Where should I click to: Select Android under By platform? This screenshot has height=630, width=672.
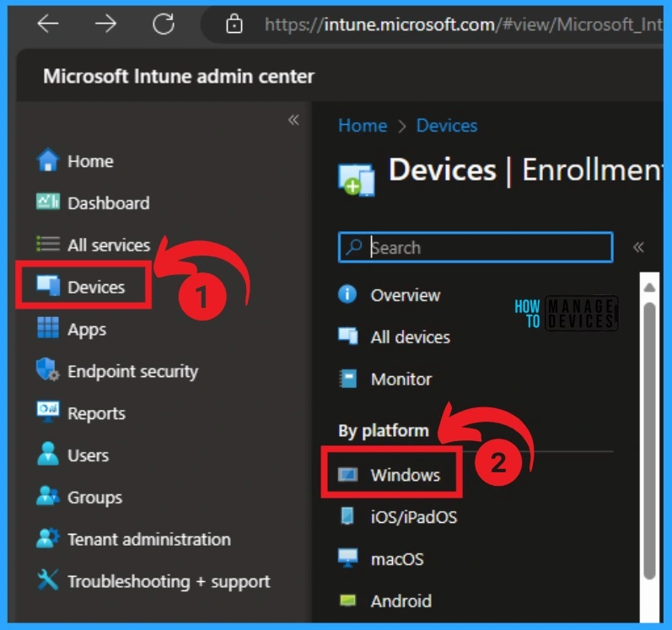(401, 601)
